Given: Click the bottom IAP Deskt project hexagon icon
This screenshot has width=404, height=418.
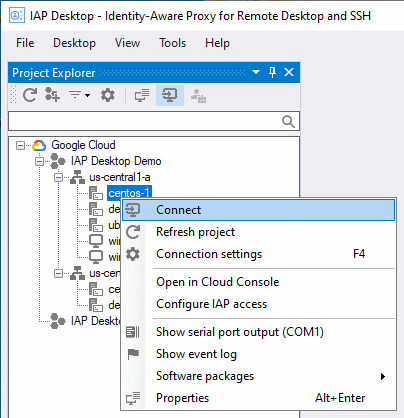Looking at the screenshot, I should (58, 321).
